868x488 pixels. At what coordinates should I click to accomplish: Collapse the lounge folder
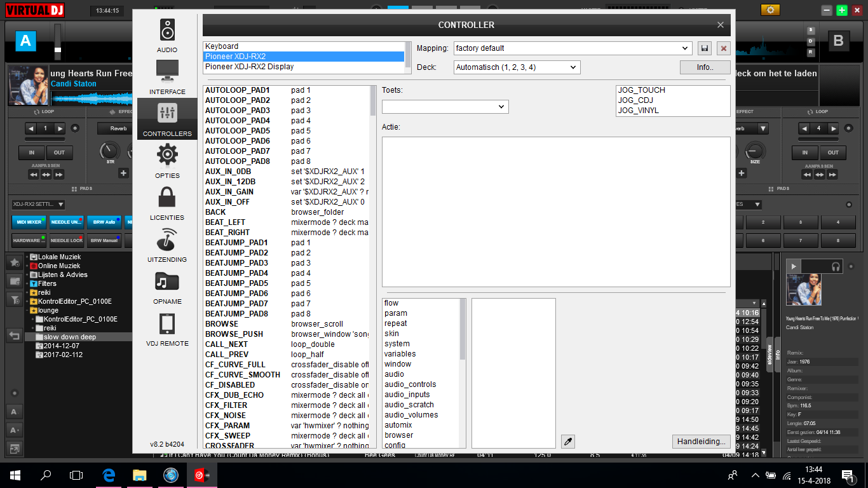coord(27,310)
